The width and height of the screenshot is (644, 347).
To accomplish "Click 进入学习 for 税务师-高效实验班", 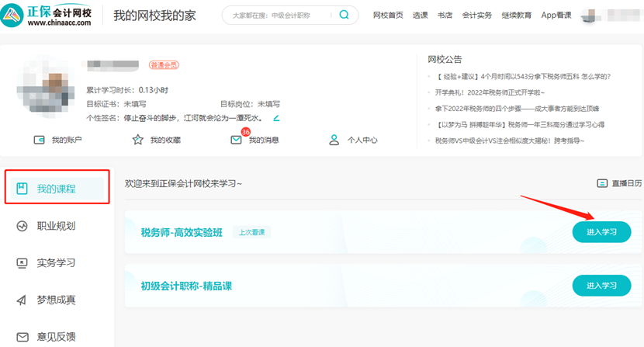I will click(601, 232).
